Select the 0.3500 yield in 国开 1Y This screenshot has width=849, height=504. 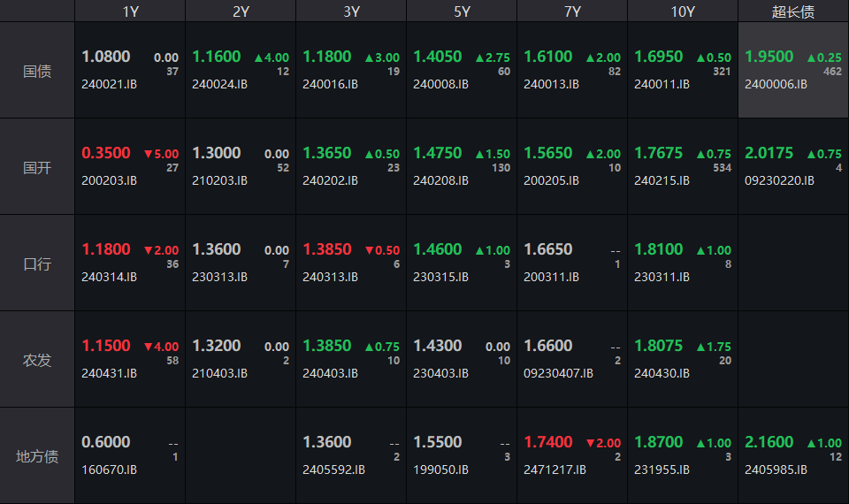click(x=106, y=153)
